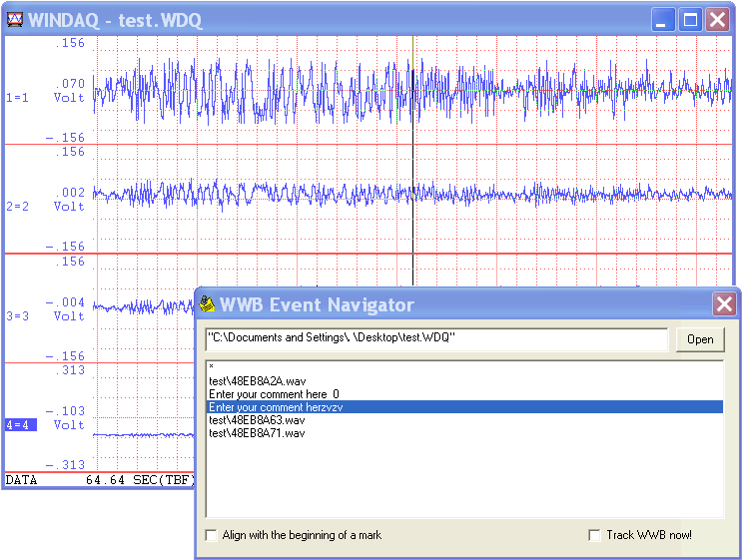Click the channel 1=1 label
The image size is (743, 560).
[x=18, y=98]
